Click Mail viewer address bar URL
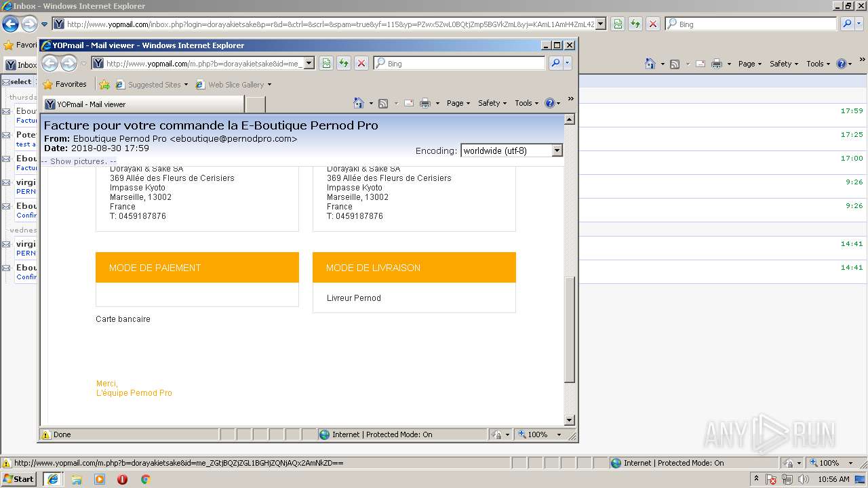 pos(204,64)
